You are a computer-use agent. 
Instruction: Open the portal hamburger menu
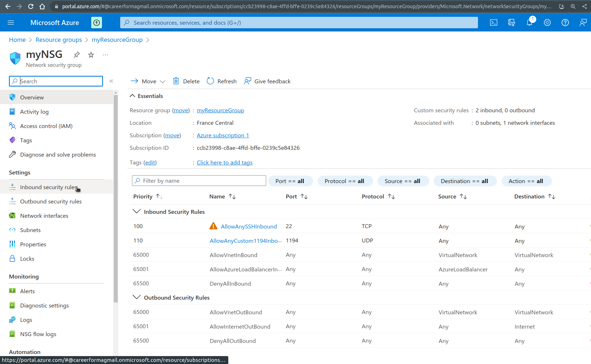(x=11, y=23)
